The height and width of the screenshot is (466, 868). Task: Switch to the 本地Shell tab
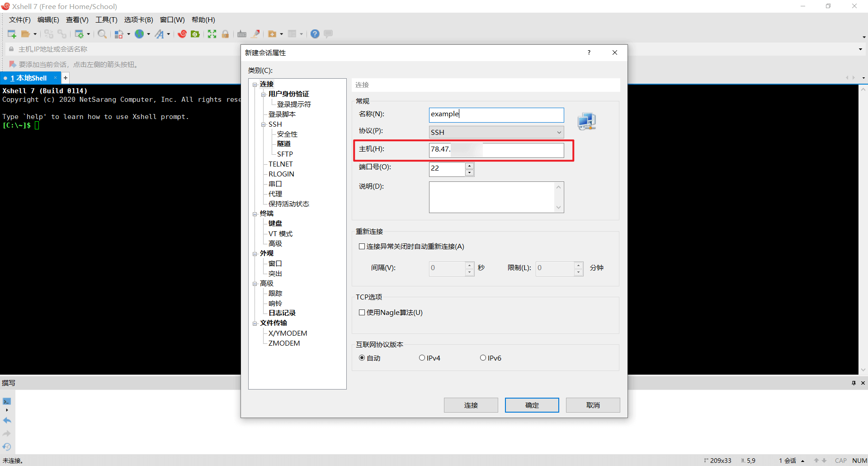click(x=28, y=78)
